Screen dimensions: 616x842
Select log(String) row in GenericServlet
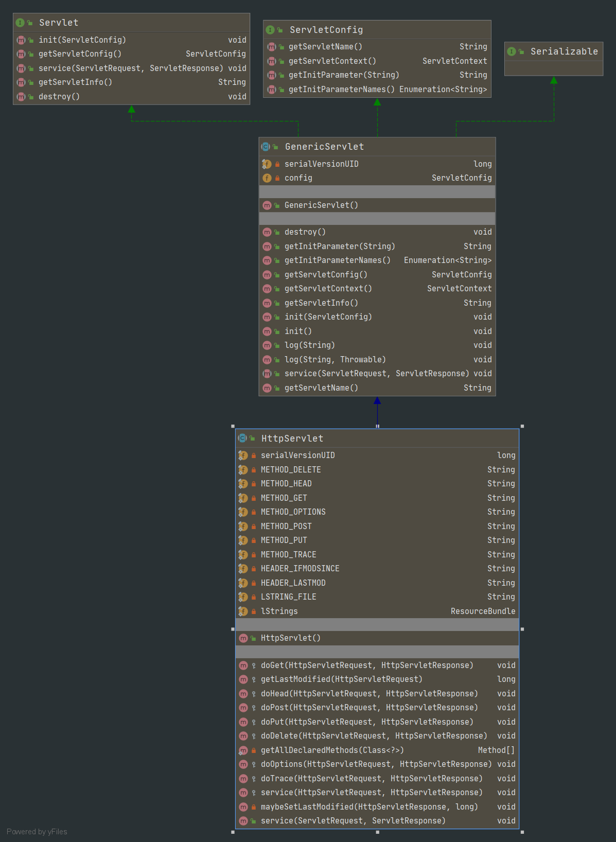(x=377, y=345)
